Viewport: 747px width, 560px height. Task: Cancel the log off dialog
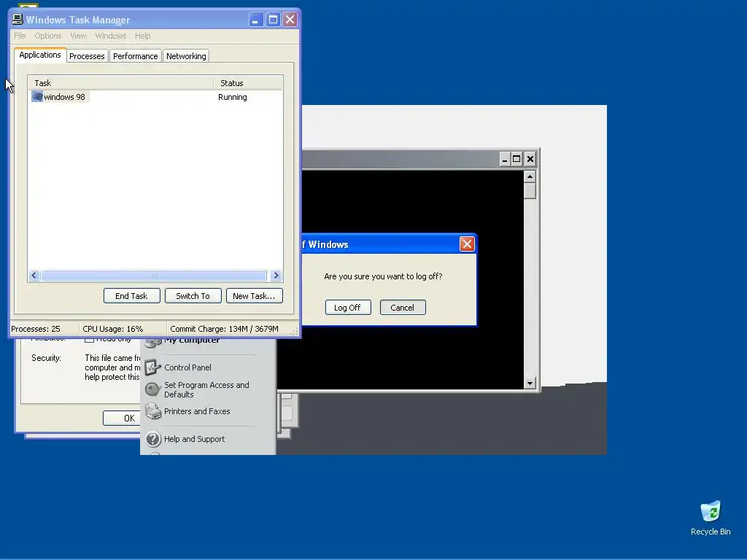click(403, 308)
